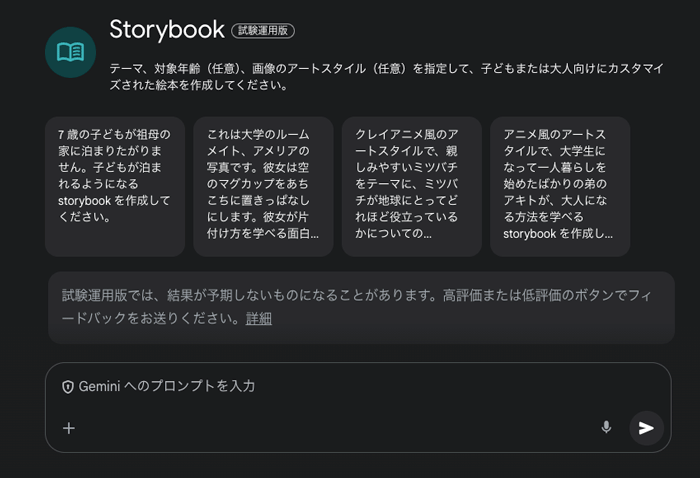This screenshot has width=700, height=478.
Task: Click the shield icon in the prompt box
Action: 68,387
